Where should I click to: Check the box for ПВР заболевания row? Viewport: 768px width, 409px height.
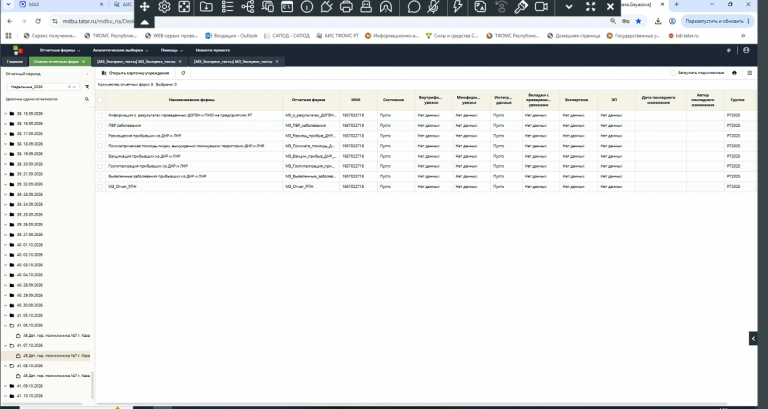coord(100,125)
